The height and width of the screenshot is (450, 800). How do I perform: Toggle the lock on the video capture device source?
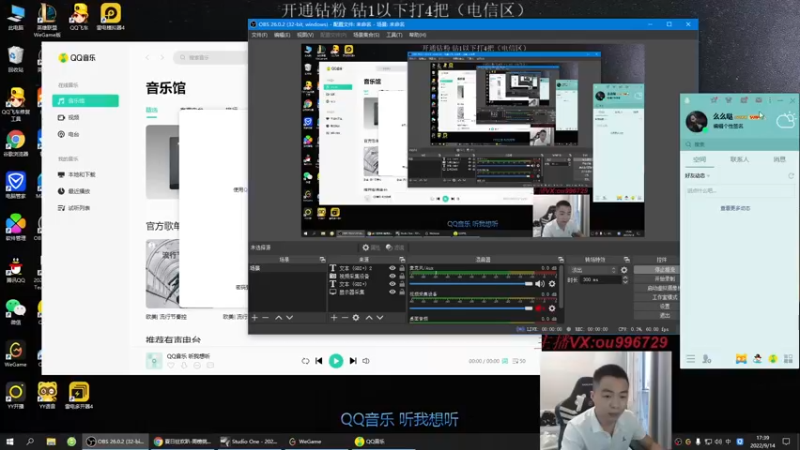(x=402, y=276)
